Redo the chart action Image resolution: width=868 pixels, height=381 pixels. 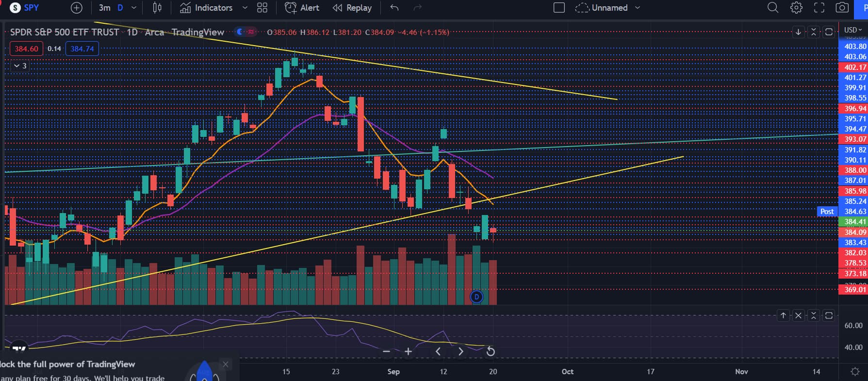point(417,8)
